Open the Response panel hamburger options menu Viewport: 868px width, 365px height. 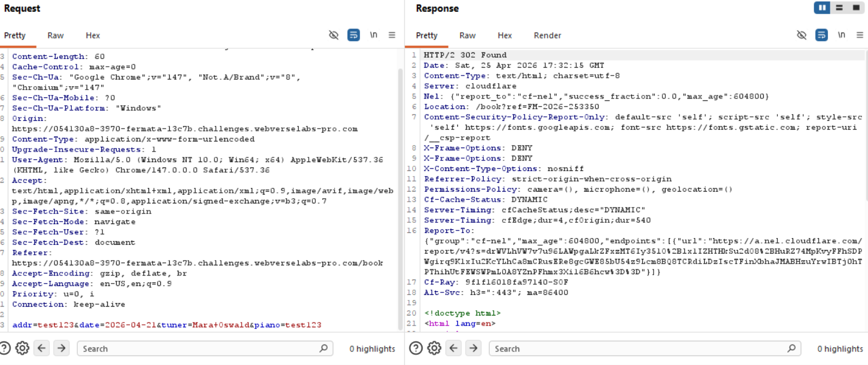(860, 35)
